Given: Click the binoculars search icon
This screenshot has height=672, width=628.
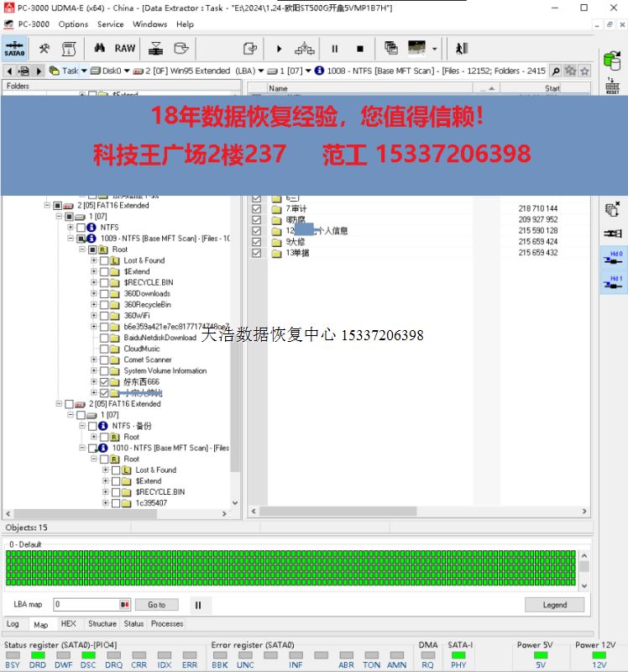Looking at the screenshot, I should (x=99, y=49).
